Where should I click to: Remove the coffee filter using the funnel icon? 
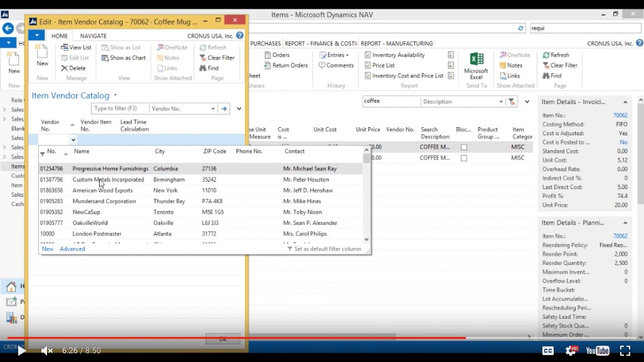coord(512,102)
